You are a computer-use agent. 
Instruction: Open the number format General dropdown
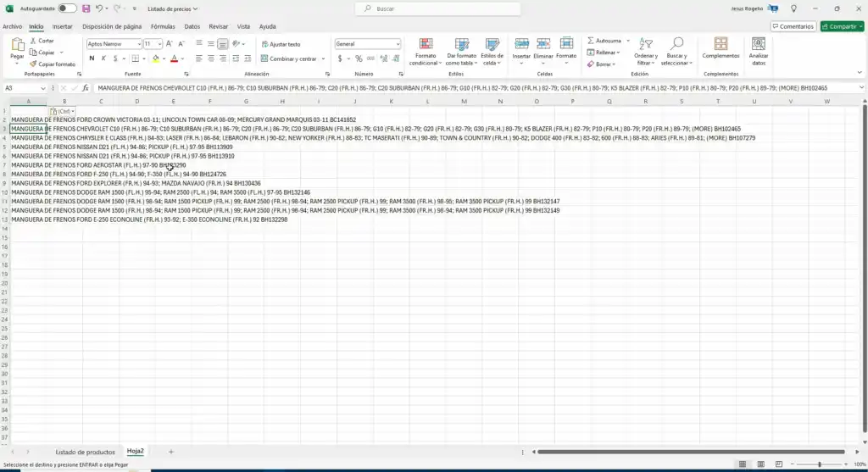[398, 44]
